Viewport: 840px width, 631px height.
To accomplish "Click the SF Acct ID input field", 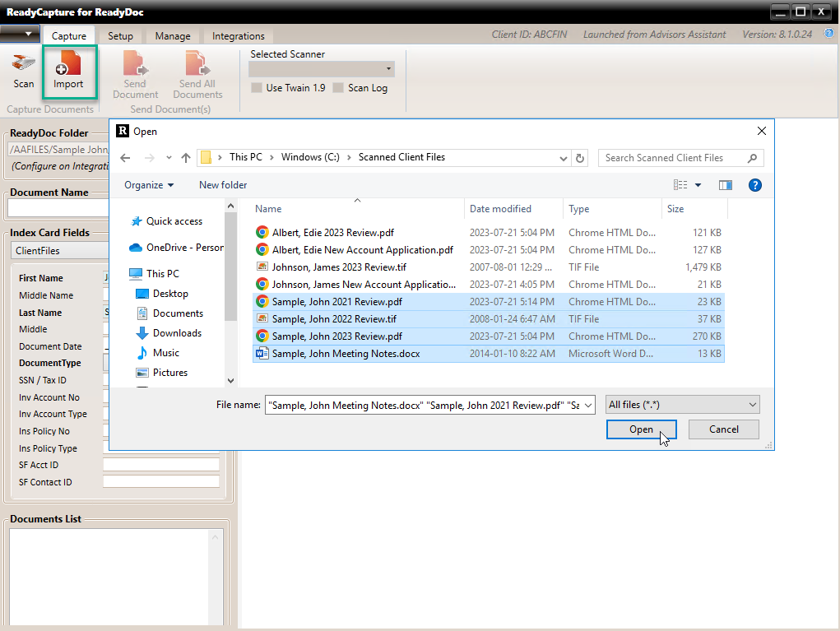I will [160, 465].
